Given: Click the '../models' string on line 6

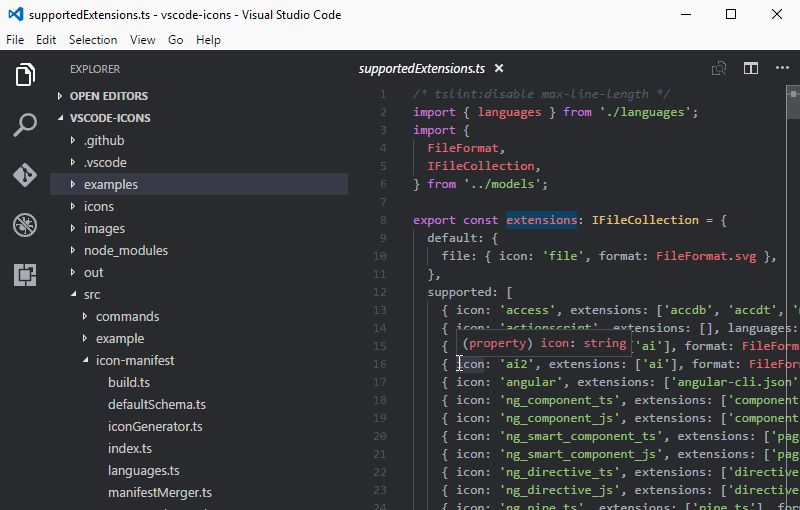Looking at the screenshot, I should tap(502, 184).
